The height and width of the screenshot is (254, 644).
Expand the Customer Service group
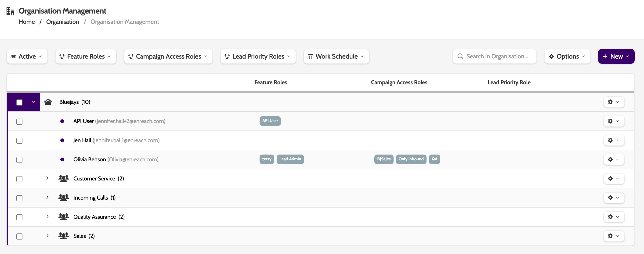(47, 178)
